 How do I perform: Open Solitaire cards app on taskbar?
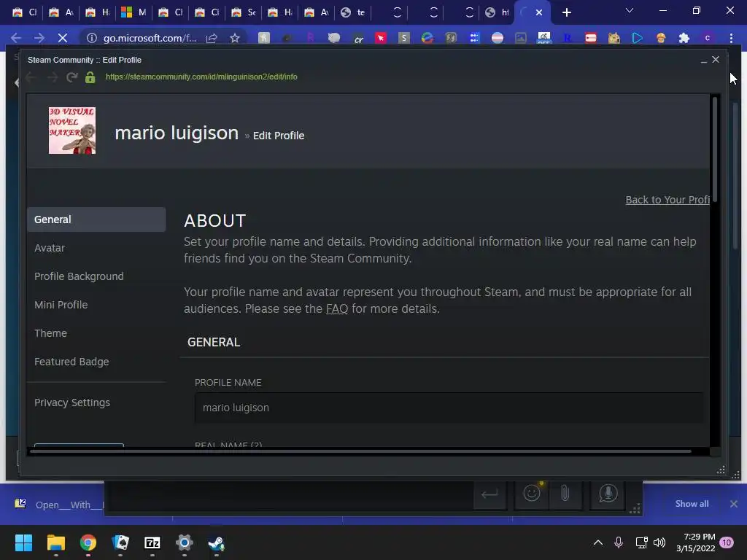pyautogui.click(x=120, y=542)
